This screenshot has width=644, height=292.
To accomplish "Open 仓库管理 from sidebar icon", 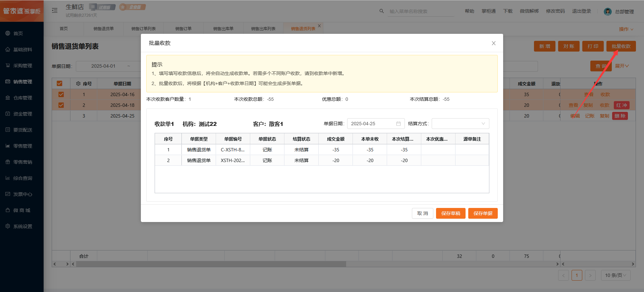I will [x=8, y=97].
